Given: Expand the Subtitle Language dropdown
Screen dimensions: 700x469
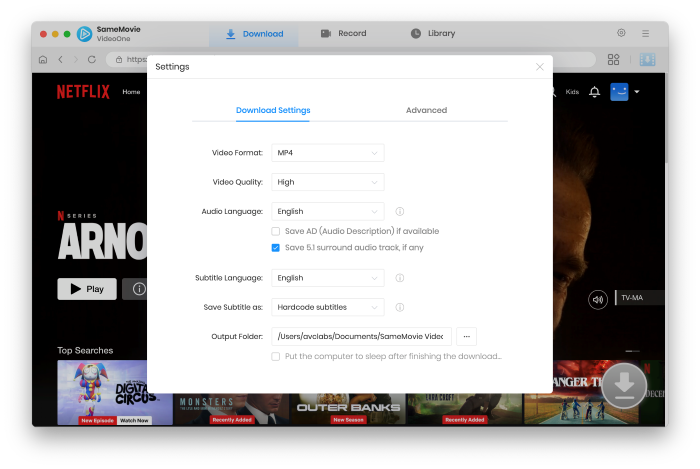Looking at the screenshot, I should click(328, 278).
